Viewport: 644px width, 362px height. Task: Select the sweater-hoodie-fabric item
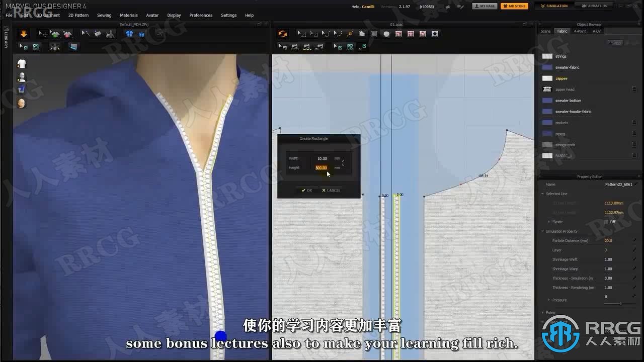pos(573,112)
